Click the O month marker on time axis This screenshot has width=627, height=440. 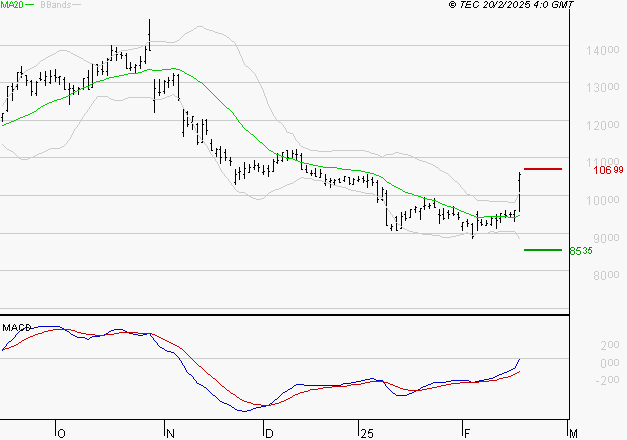pos(61,434)
